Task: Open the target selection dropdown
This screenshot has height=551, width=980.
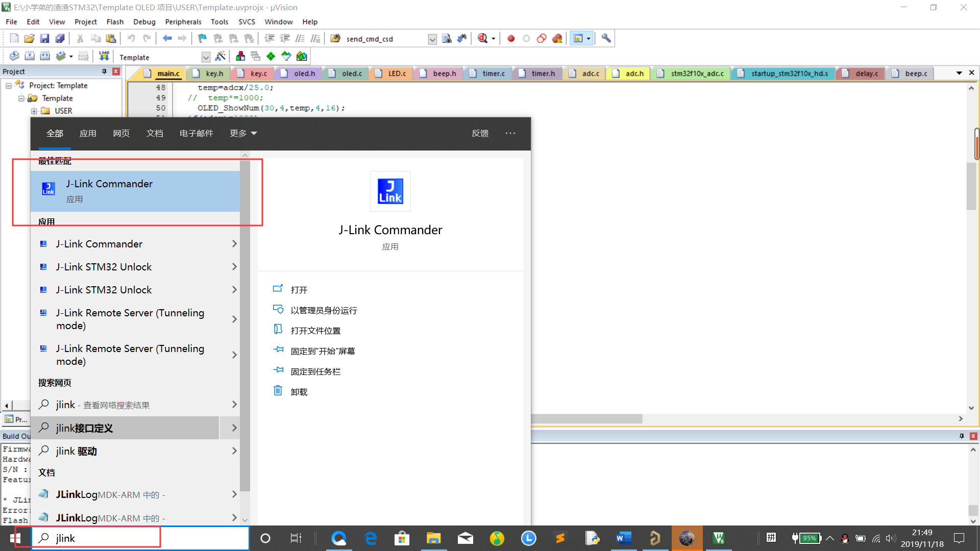Action: (206, 57)
